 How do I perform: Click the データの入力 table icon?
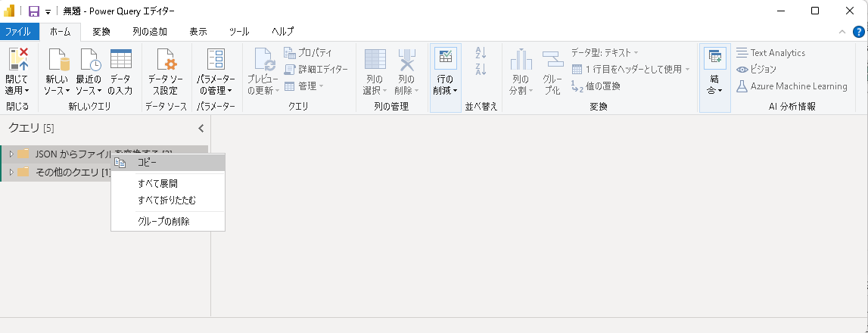[x=120, y=59]
